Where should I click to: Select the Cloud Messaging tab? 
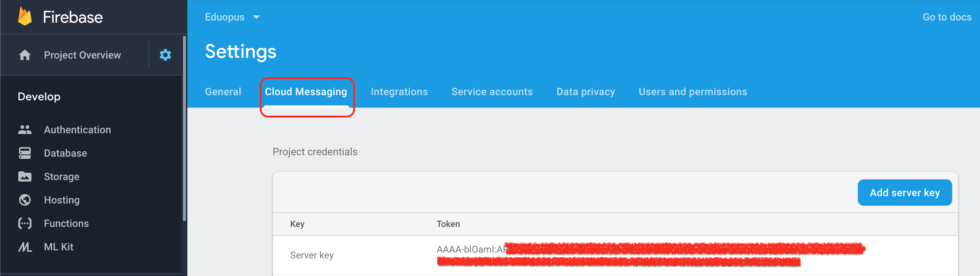click(306, 92)
